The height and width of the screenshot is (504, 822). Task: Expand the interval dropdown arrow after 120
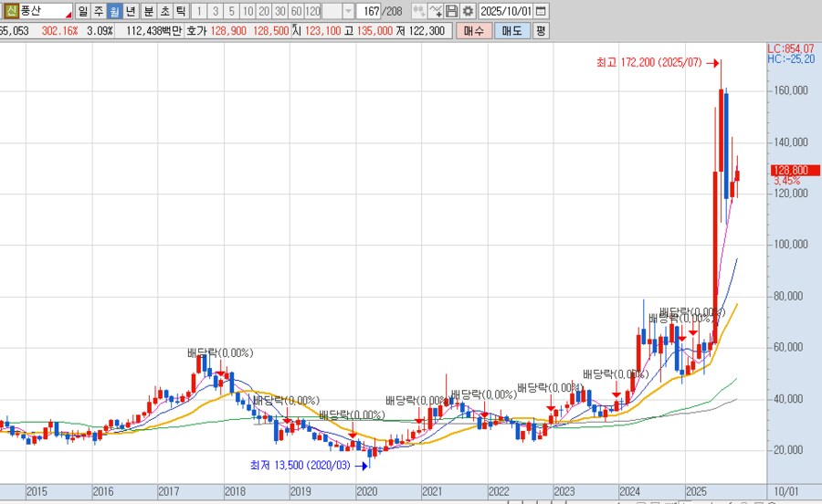348,12
